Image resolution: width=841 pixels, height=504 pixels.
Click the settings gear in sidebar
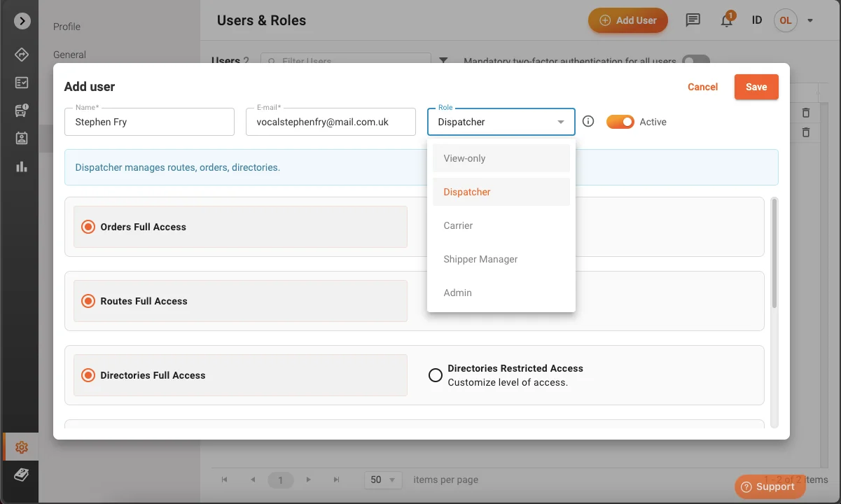point(22,447)
